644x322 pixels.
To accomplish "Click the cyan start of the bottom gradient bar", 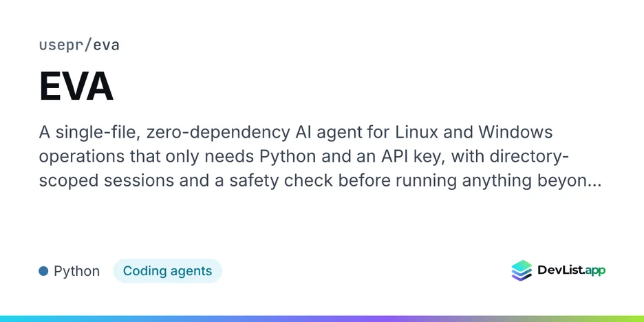I will pyautogui.click(x=17, y=319).
